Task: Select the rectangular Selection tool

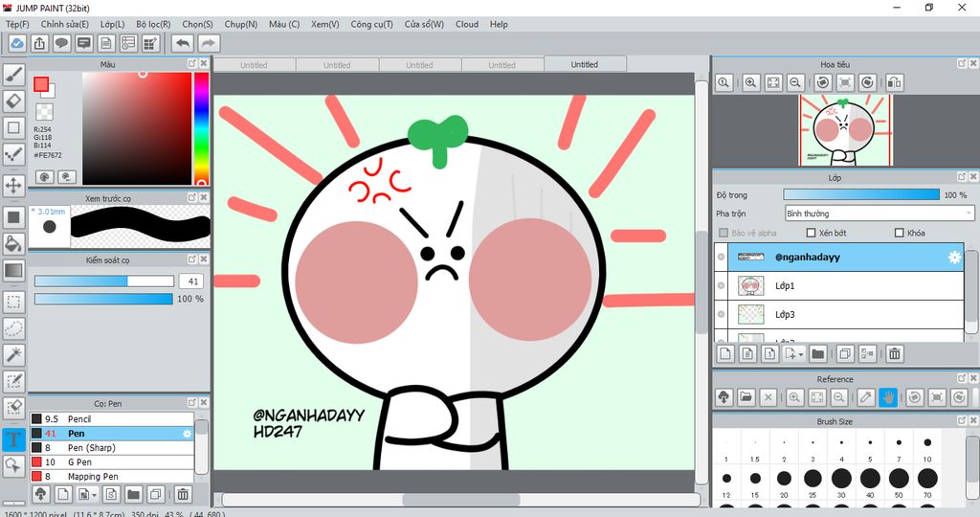Action: click(13, 302)
